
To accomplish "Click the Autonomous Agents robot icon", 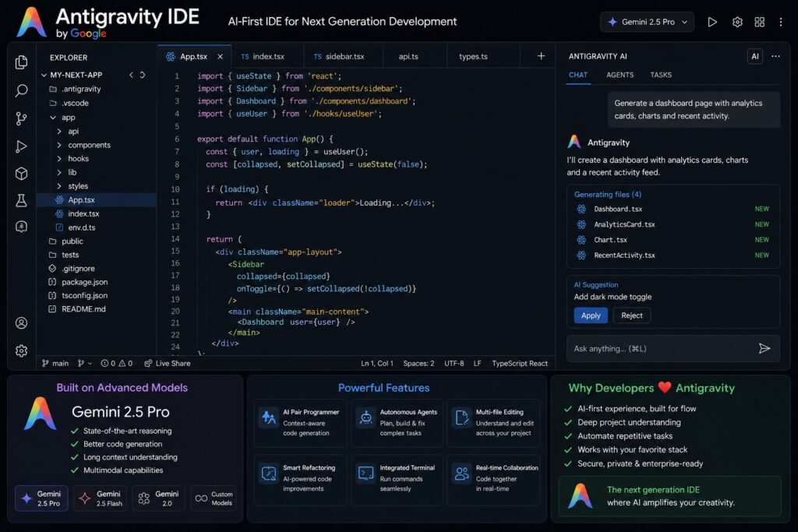I will coord(365,418).
